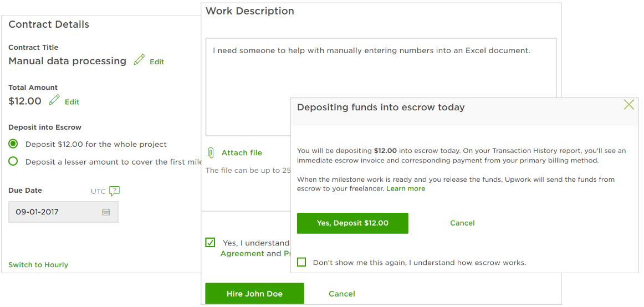Toggle the Yes, I understand checkbox
The height and width of the screenshot is (307, 644).
(210, 242)
